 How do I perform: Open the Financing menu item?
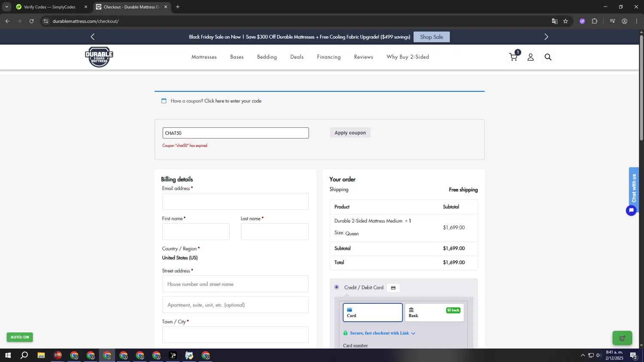pos(329,57)
